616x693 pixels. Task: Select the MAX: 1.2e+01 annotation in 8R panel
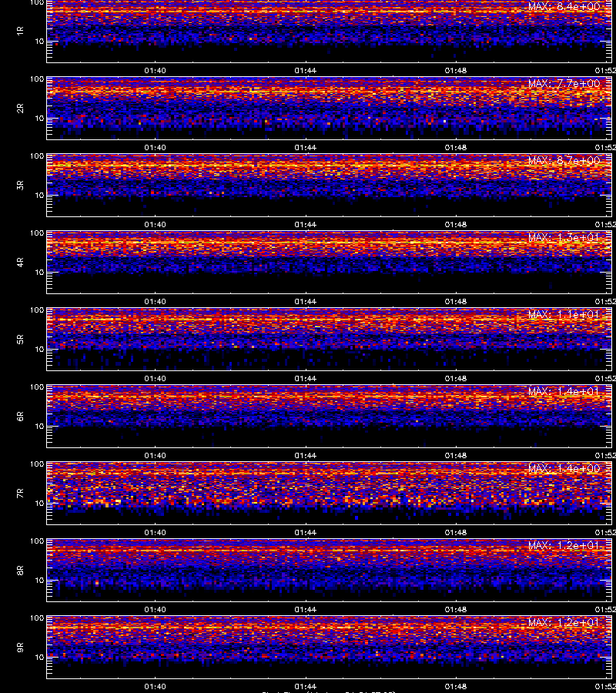click(x=564, y=546)
